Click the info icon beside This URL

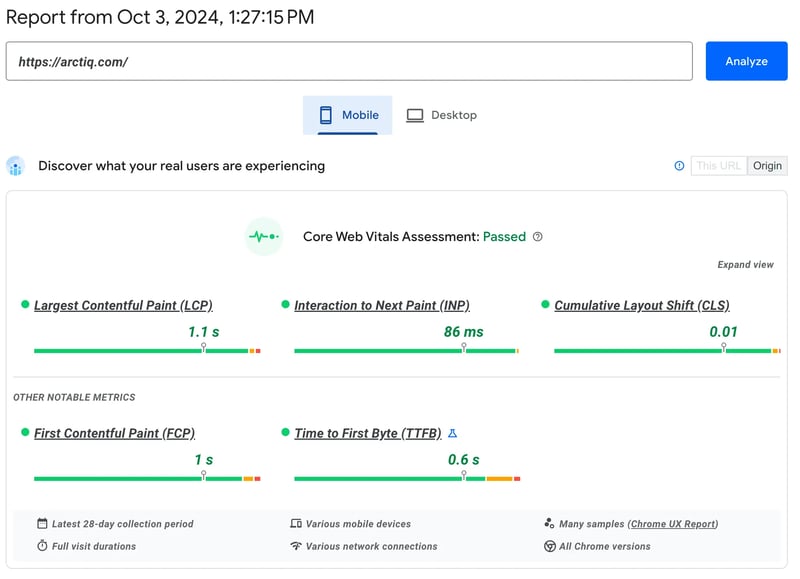[x=680, y=166]
